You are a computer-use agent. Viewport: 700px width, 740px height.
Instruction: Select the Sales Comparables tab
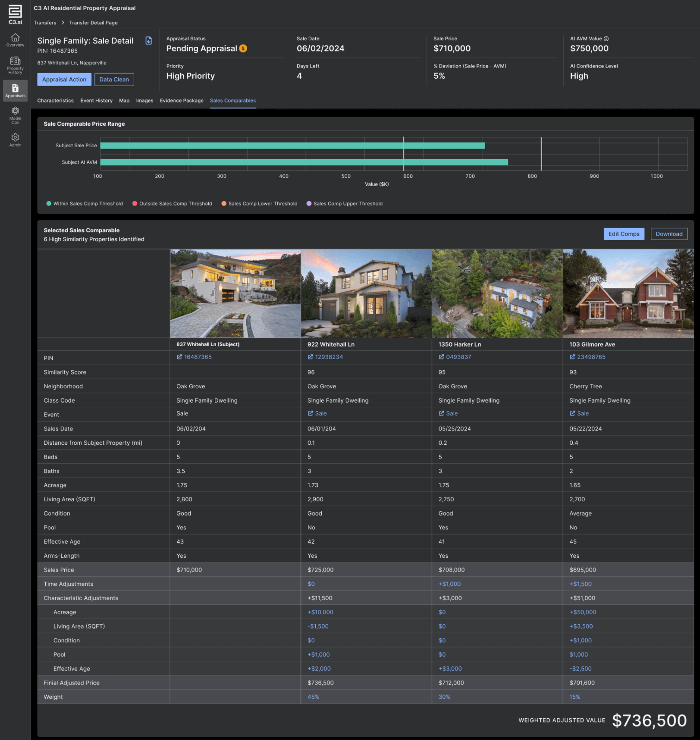tap(233, 101)
